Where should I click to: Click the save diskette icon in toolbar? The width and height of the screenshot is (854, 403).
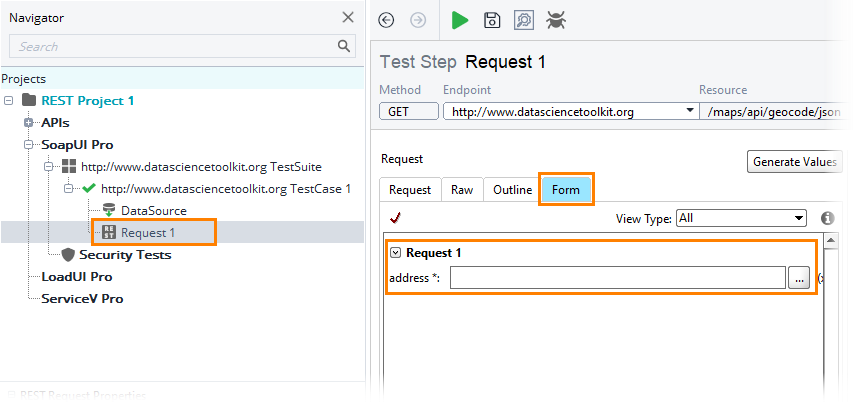[492, 21]
